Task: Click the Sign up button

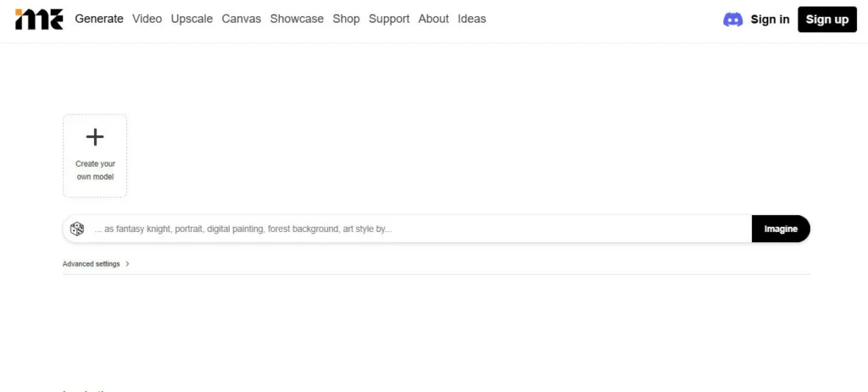Action: 827,19
